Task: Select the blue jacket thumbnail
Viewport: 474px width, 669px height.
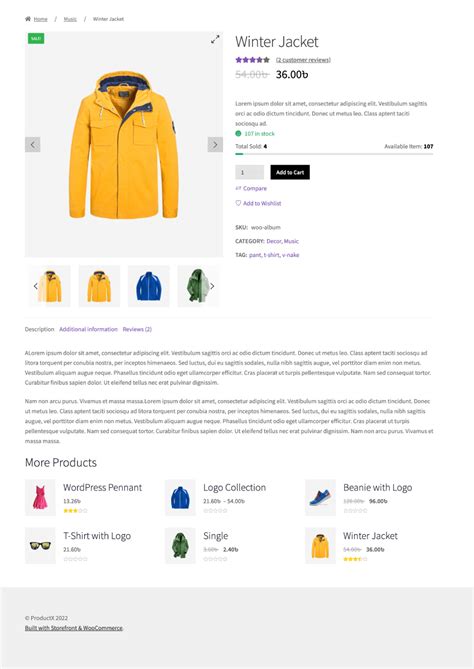Action: point(148,286)
